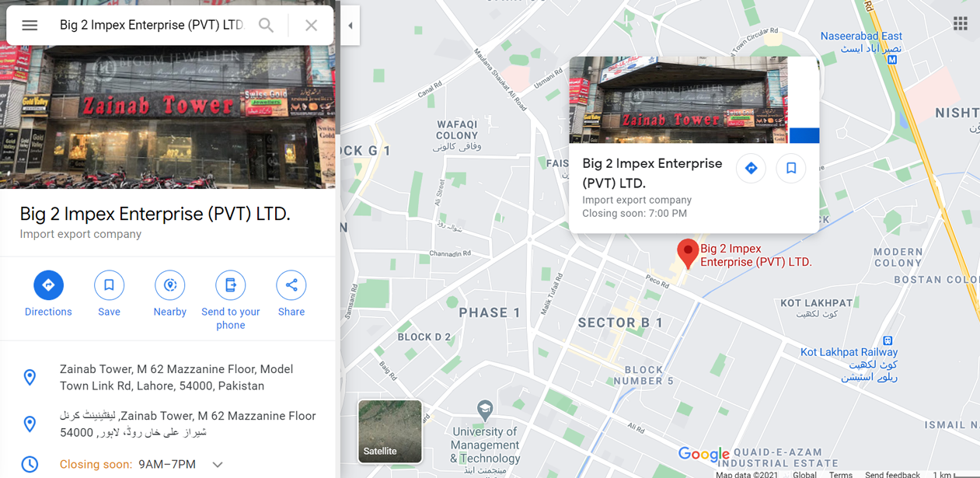Select Send to your phone icon

(230, 285)
